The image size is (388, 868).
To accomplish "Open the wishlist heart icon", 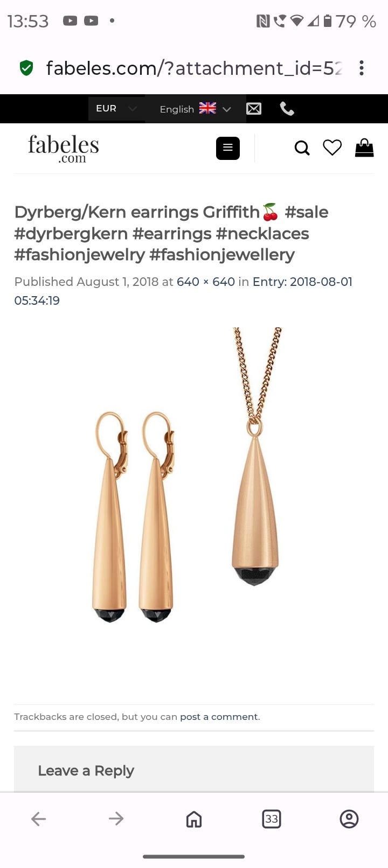I will pyautogui.click(x=332, y=148).
